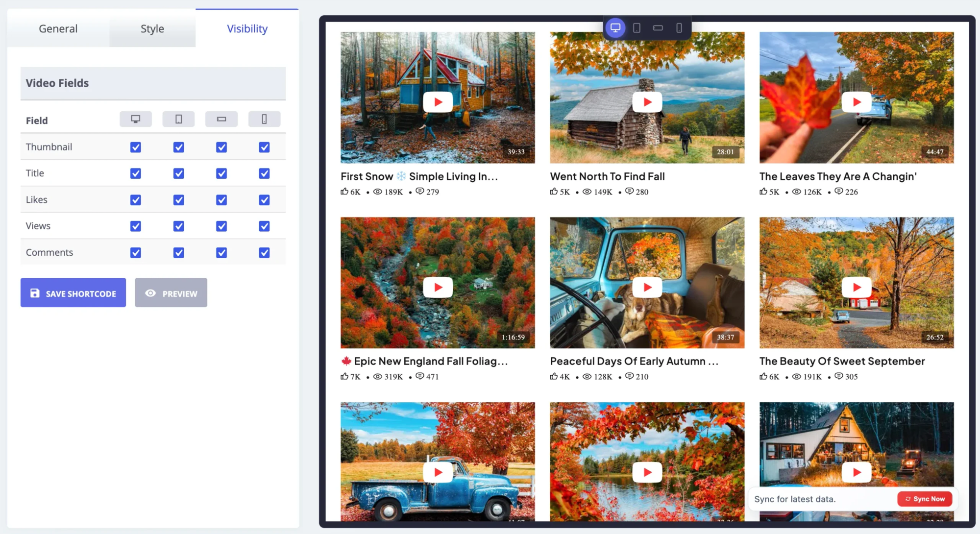Uncheck Comments for desktop
Screen dimensions: 980x534
tap(136, 253)
